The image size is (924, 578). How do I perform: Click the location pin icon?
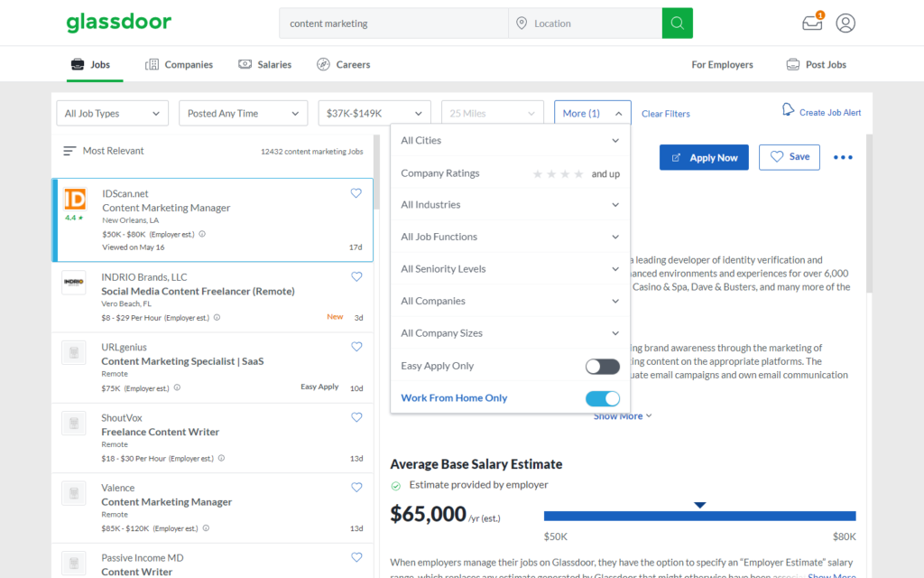[522, 23]
